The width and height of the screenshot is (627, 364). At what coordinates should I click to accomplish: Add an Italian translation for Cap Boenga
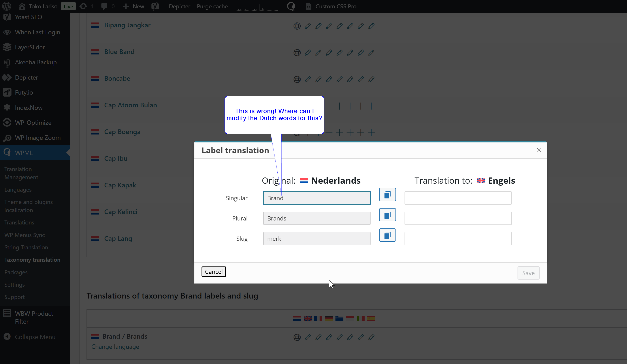click(x=361, y=133)
